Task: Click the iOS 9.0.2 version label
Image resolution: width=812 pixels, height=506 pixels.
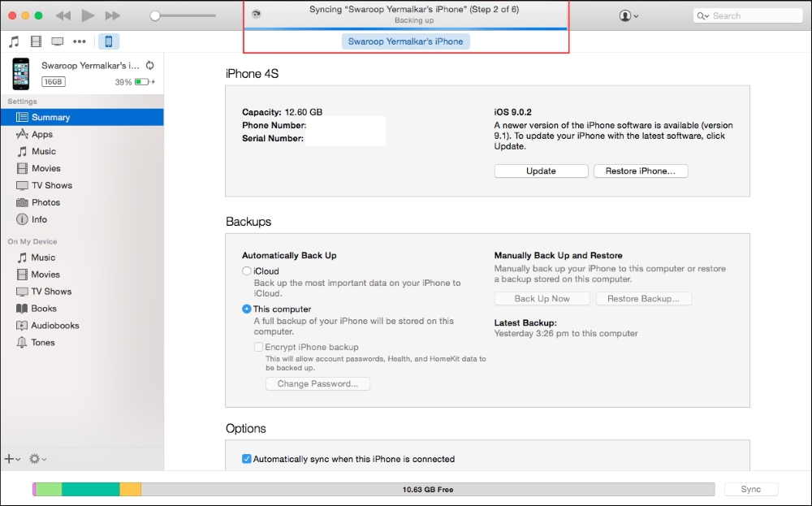Action: [x=512, y=112]
